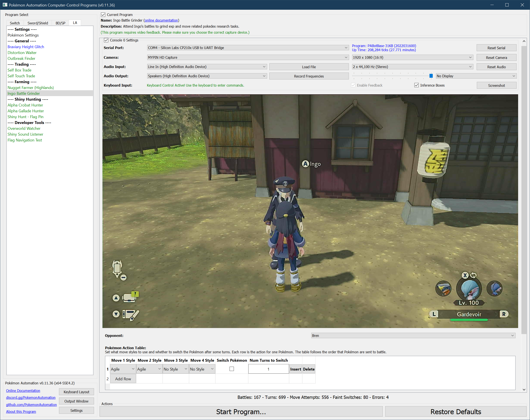Switch to the Sword/Shield tab

[x=38, y=23]
